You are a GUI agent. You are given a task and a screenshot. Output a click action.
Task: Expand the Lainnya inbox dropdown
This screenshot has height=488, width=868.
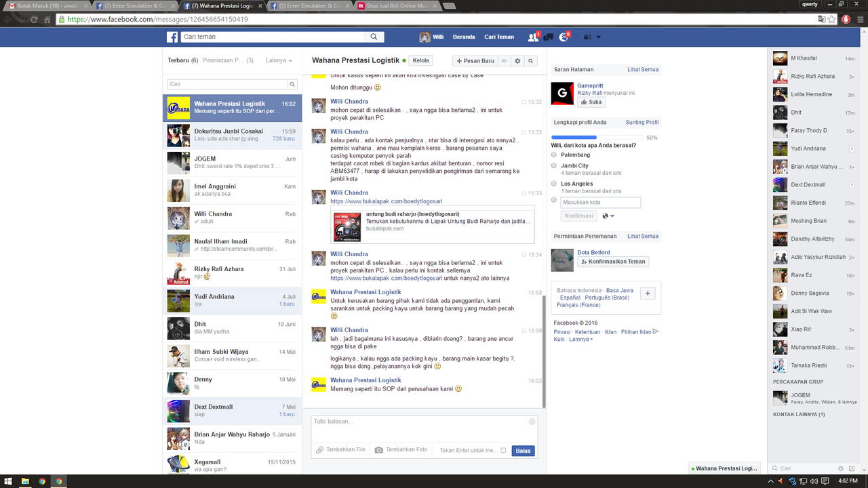click(x=279, y=60)
